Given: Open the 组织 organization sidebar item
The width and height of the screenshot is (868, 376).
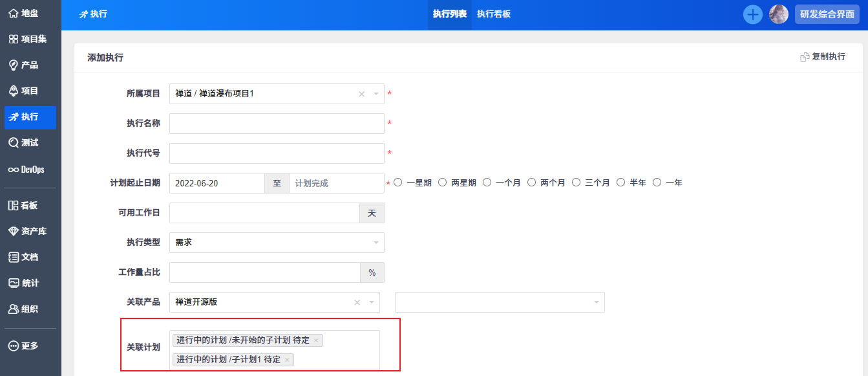Looking at the screenshot, I should pyautogui.click(x=30, y=309).
